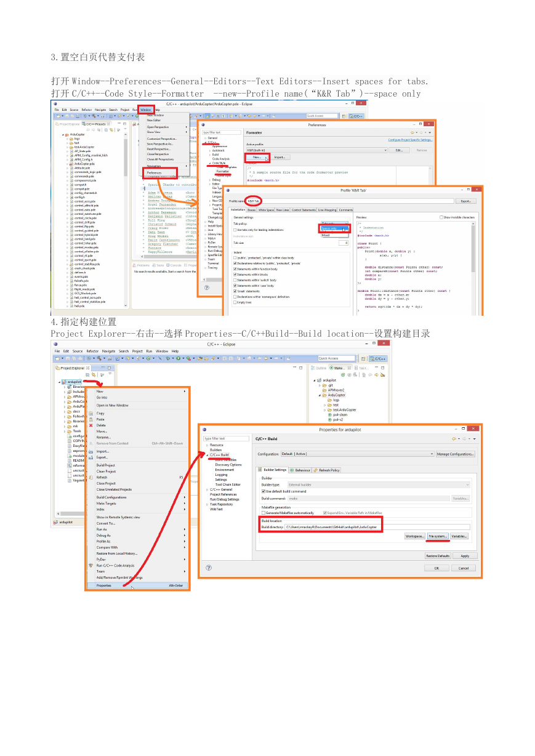Click the Workspace... button under Build location
The height and width of the screenshot is (756, 535).
[415, 536]
